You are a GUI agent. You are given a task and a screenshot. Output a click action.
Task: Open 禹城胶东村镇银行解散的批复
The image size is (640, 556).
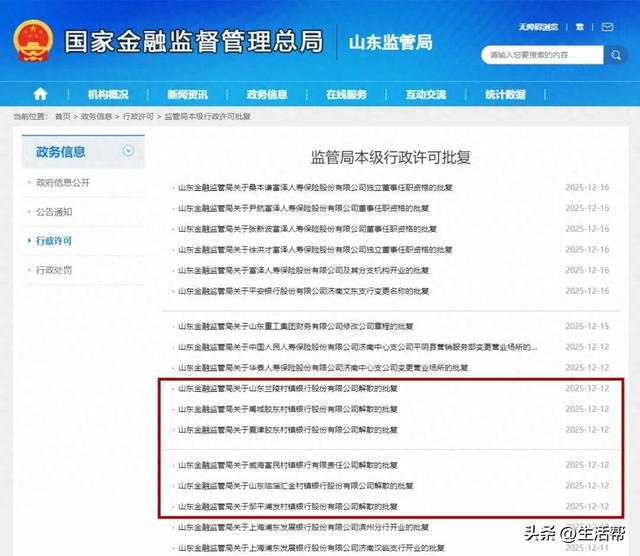point(288,409)
